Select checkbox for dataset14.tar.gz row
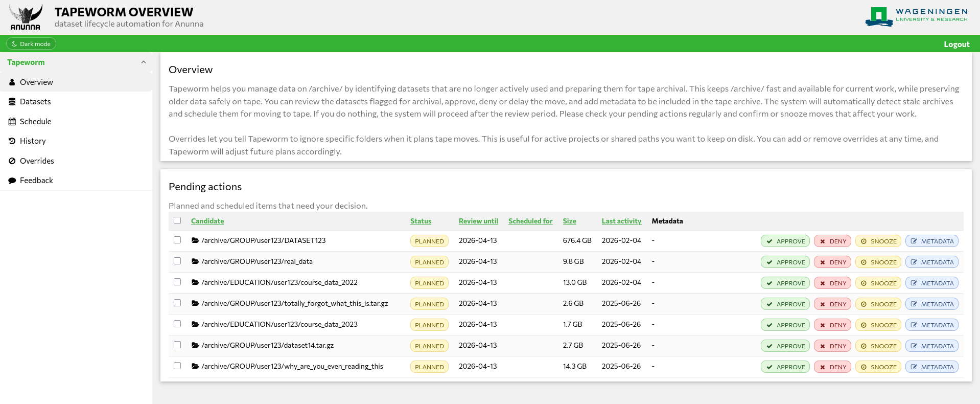Viewport: 980px width, 404px height. (x=177, y=345)
